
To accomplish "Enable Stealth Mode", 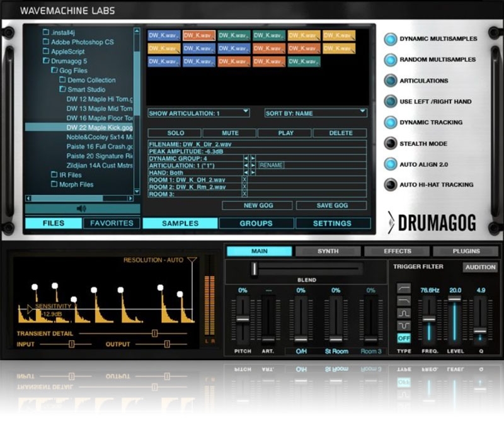I will coord(391,144).
